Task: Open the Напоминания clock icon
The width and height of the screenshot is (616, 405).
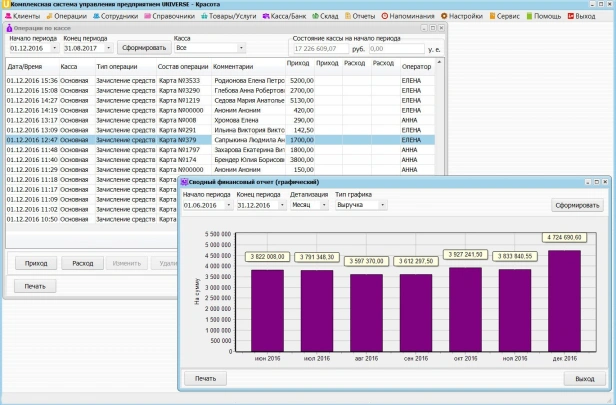Action: (x=385, y=16)
